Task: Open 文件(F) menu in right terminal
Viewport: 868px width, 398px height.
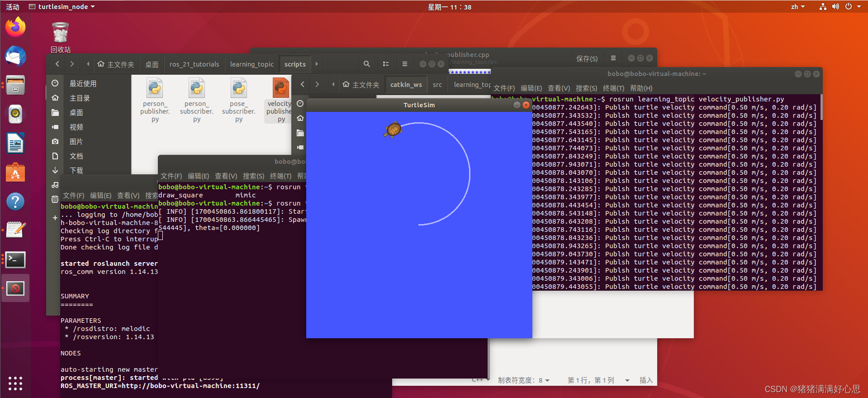Action: click(x=504, y=88)
